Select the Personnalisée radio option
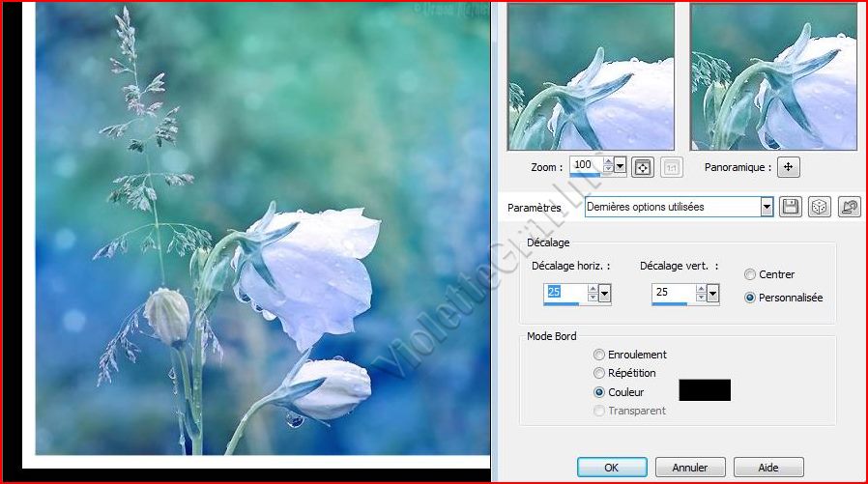 (750, 298)
